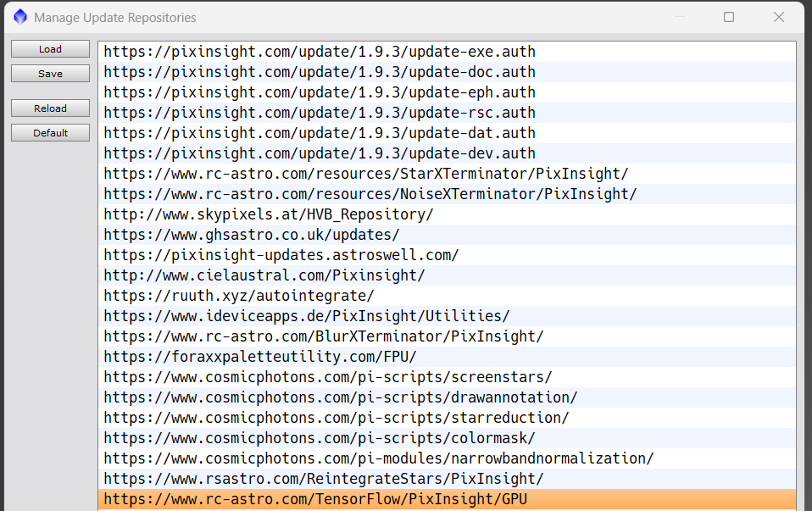
Task: Select the foraxxpaletteutility FPU repository
Action: [x=260, y=357]
